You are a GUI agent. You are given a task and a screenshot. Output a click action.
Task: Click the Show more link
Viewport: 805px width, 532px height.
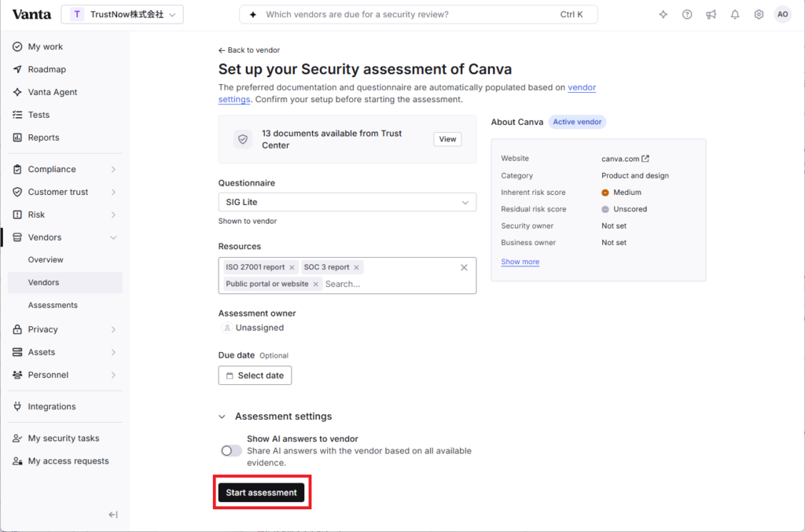(x=520, y=262)
